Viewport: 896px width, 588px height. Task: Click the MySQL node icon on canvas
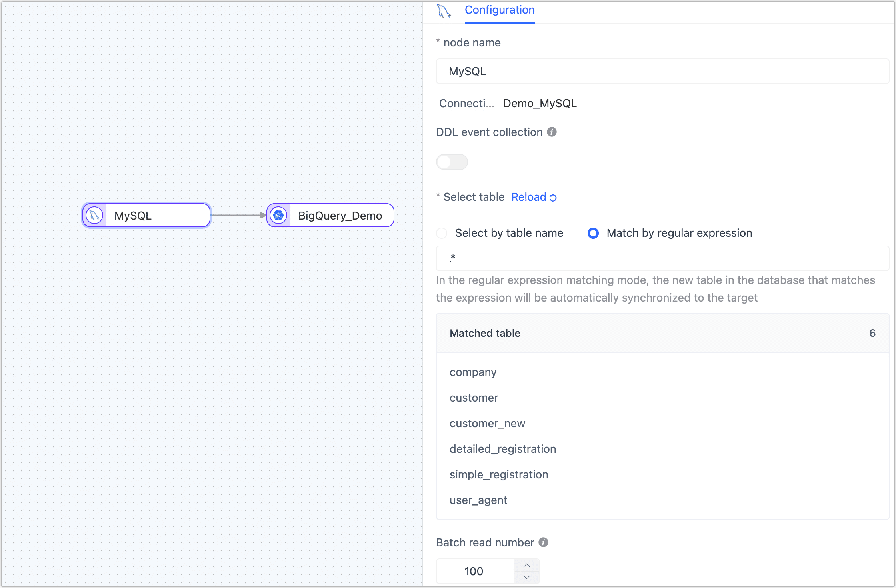94,216
